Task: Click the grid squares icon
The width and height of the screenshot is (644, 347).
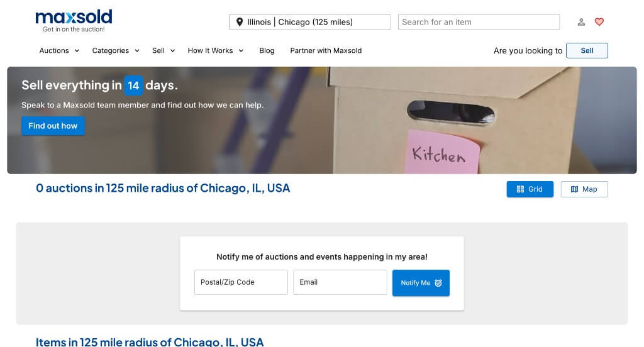Action: tap(520, 189)
